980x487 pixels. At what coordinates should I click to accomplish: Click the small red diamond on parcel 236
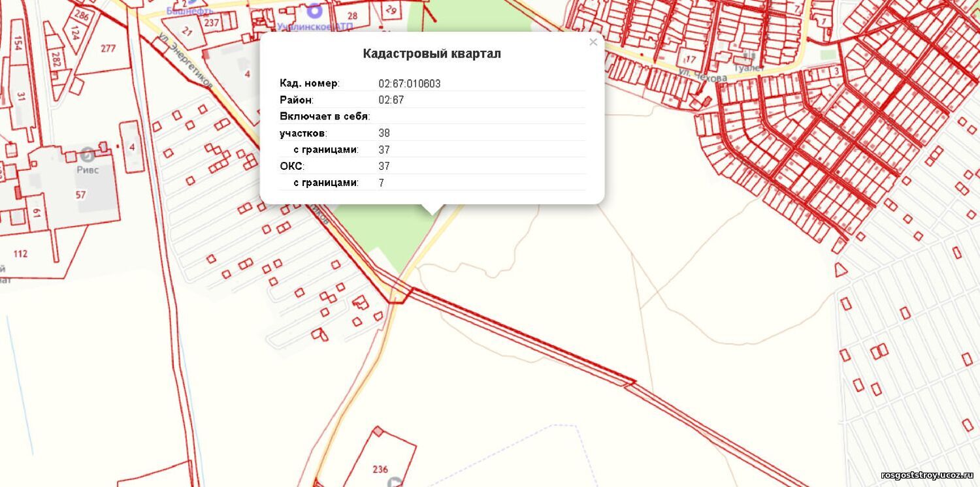[x=378, y=431]
